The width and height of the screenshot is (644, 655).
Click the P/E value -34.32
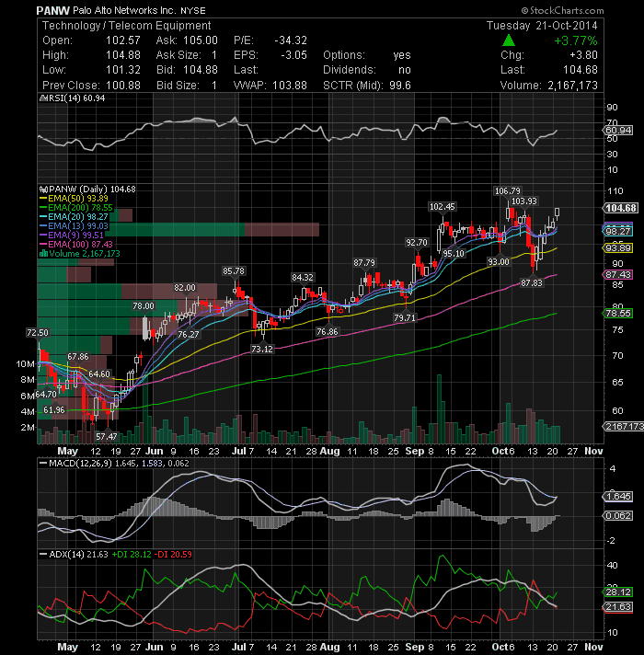(x=291, y=40)
